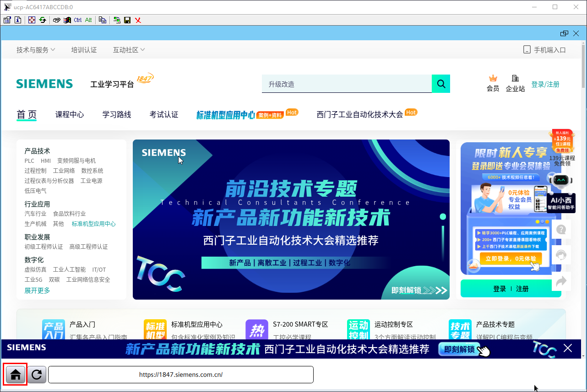Open the 食品饮料行业 category link

click(70, 214)
